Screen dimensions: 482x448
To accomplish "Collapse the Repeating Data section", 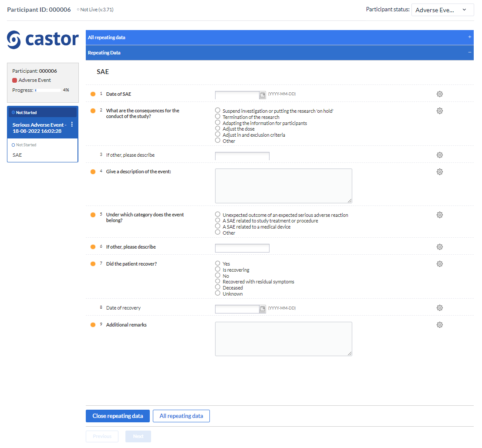I will (469, 52).
